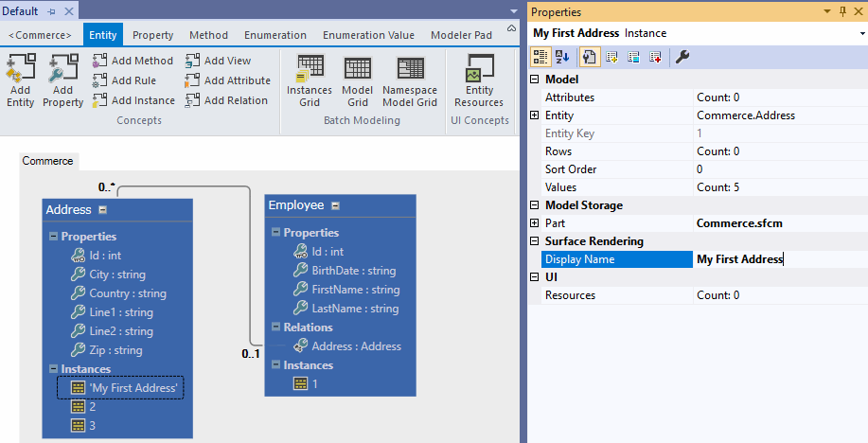Switch to the Modeler Pad tab
Image resolution: width=868 pixels, height=443 pixels.
[461, 35]
